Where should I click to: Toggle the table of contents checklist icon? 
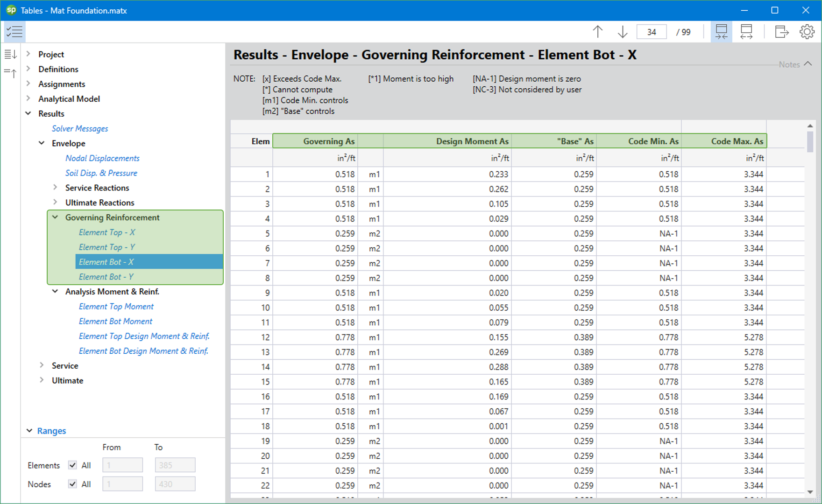tap(14, 32)
